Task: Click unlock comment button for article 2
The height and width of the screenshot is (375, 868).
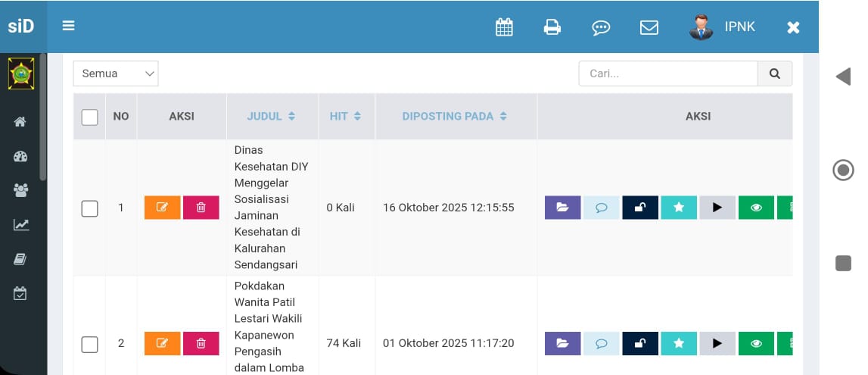Action: click(640, 343)
